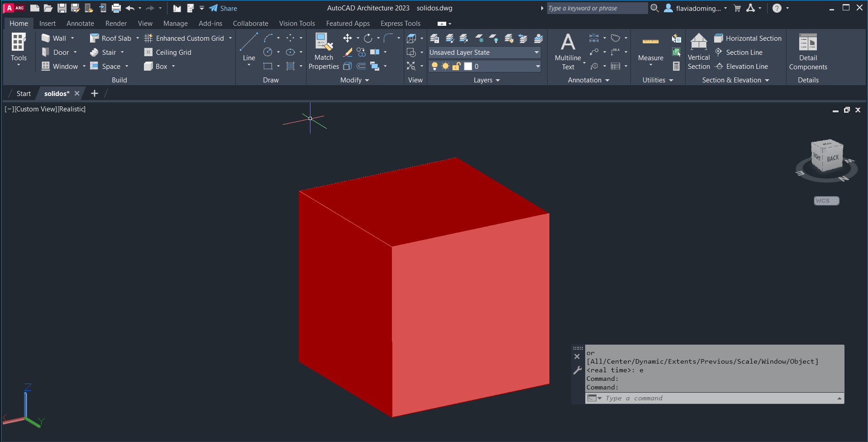Click the Erase tool icon
Screen dimensions: 868x442
pos(348,52)
